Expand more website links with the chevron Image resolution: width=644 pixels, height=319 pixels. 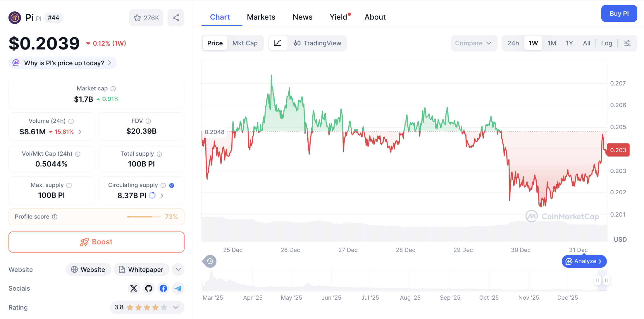(178, 269)
